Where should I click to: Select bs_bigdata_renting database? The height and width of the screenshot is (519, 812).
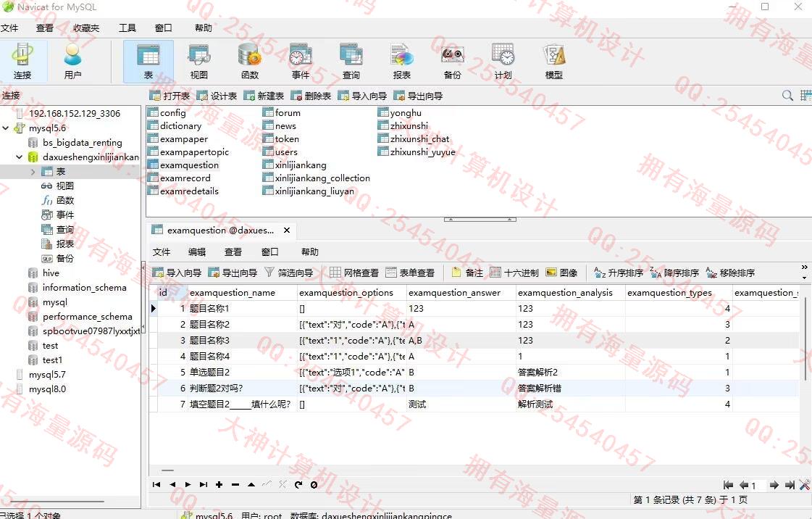[83, 143]
